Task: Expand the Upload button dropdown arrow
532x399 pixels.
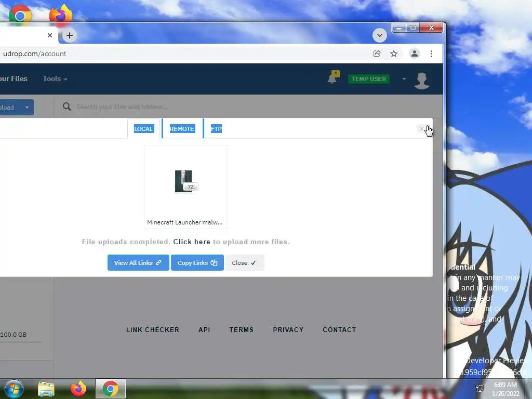Action: (27, 107)
